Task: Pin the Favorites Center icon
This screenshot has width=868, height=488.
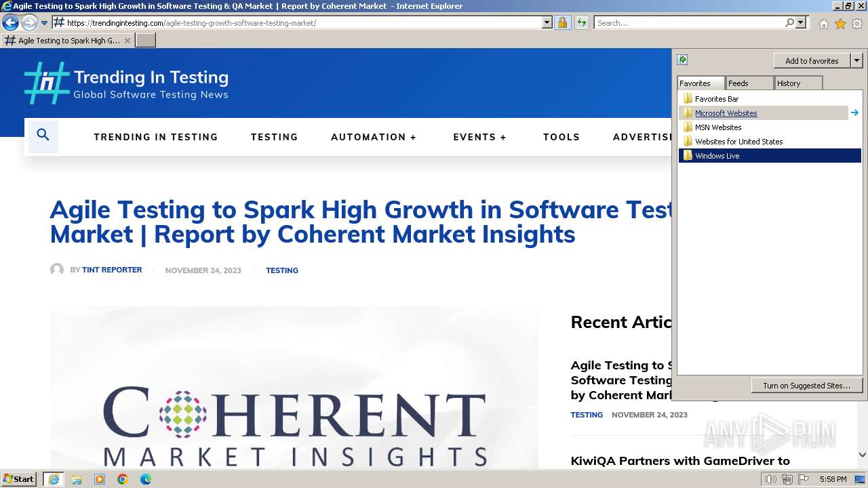Action: point(683,60)
